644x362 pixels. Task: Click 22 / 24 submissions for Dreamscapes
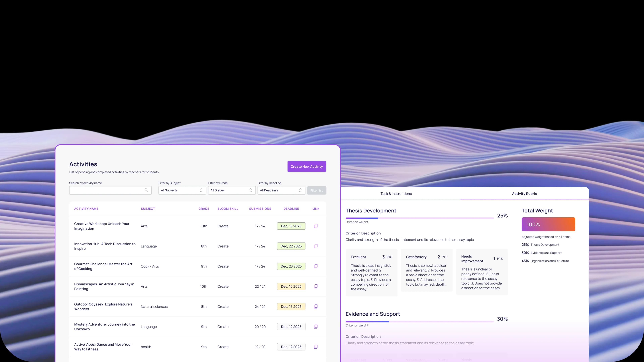pos(260,286)
